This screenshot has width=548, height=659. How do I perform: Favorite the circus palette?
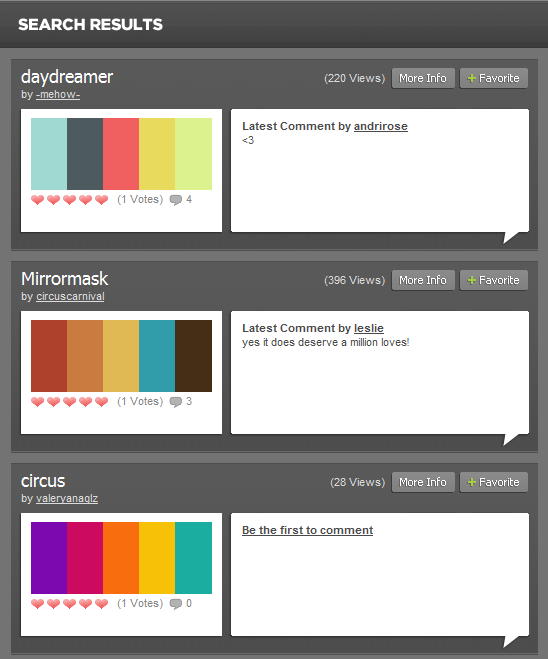[494, 482]
